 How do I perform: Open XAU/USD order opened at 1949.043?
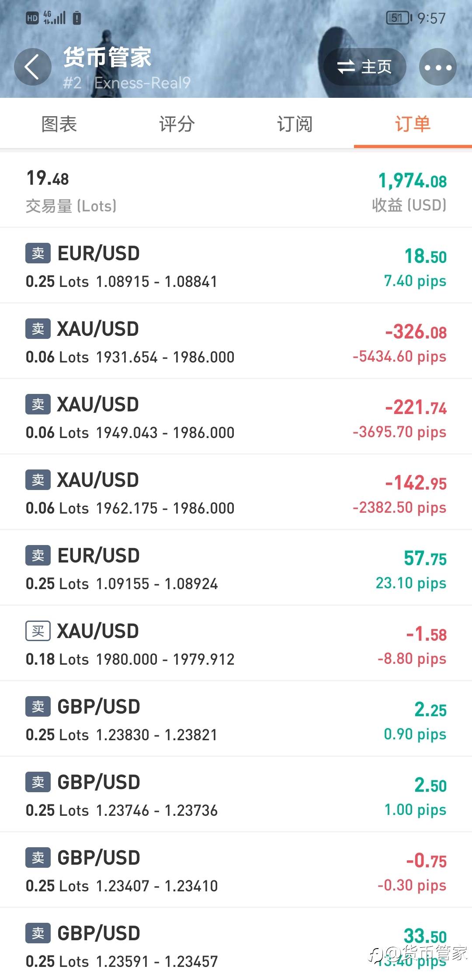click(x=236, y=417)
